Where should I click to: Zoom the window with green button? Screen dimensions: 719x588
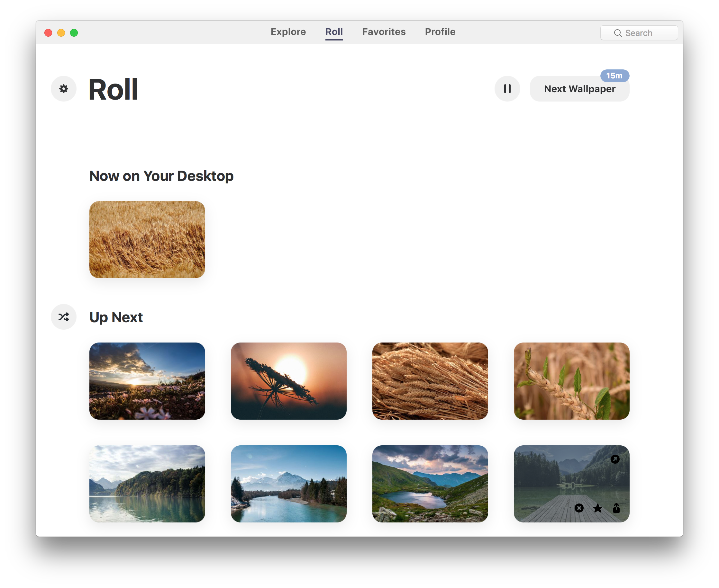(74, 33)
